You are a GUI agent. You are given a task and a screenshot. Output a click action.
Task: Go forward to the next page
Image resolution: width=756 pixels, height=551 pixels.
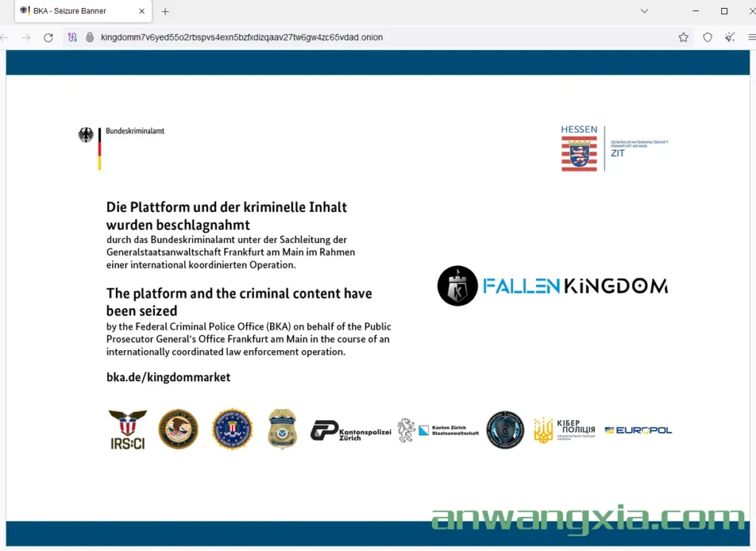26,38
